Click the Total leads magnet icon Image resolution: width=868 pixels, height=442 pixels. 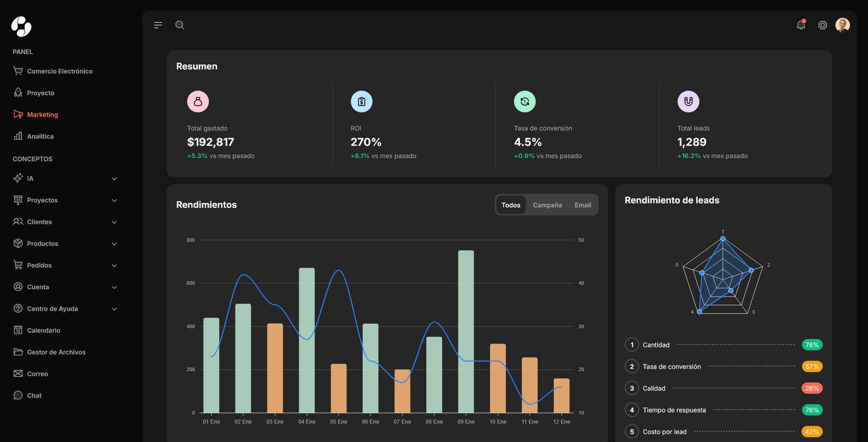pos(688,102)
